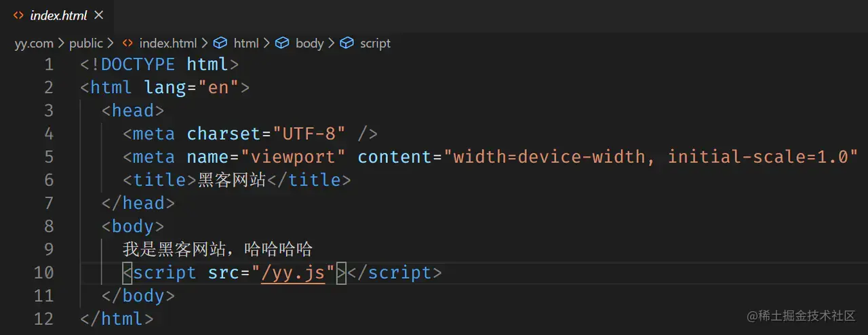
Task: Follow the /yy.js link in script tag
Action: click(x=293, y=273)
